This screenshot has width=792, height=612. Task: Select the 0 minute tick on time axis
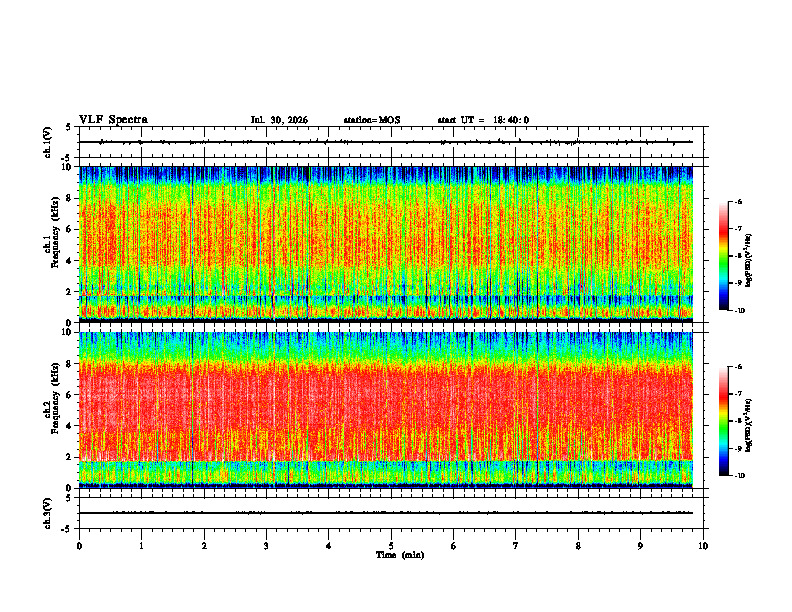coord(79,546)
